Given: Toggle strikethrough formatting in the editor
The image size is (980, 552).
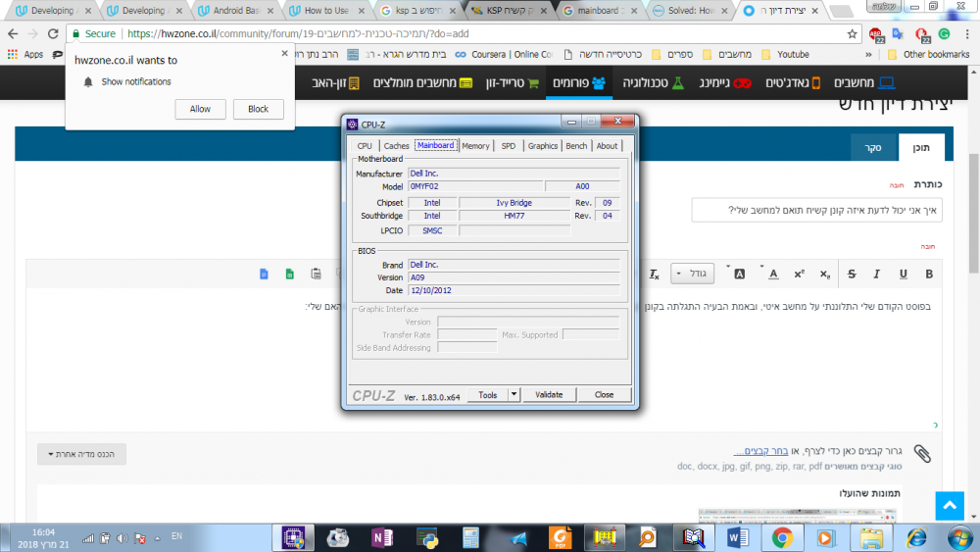Looking at the screenshot, I should 852,274.
